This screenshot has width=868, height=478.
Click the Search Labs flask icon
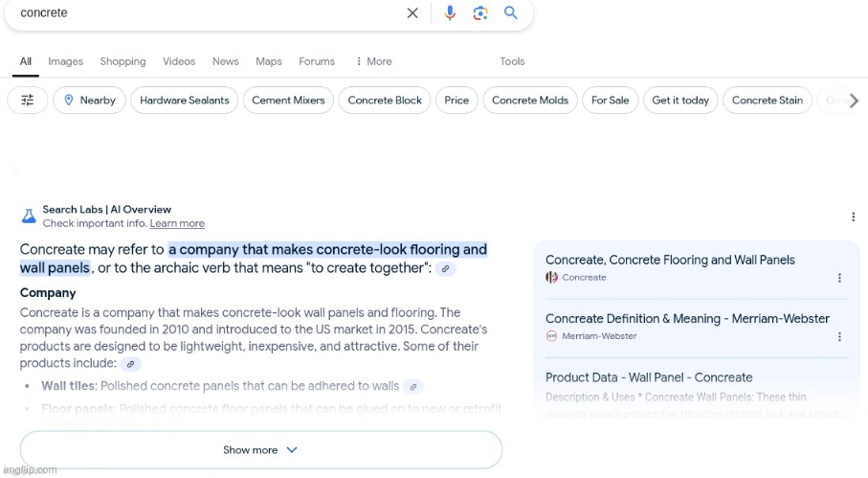pos(29,216)
